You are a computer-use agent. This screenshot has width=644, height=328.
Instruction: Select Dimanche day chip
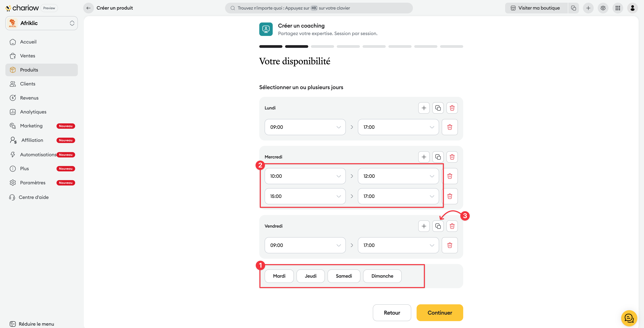(x=382, y=276)
